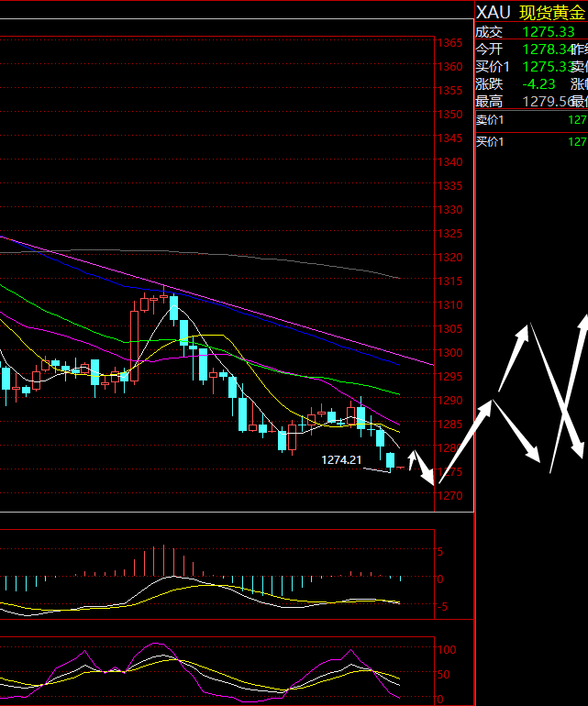Click the latest cyan candle above 1274.21
588x706 pixels.
click(x=390, y=460)
